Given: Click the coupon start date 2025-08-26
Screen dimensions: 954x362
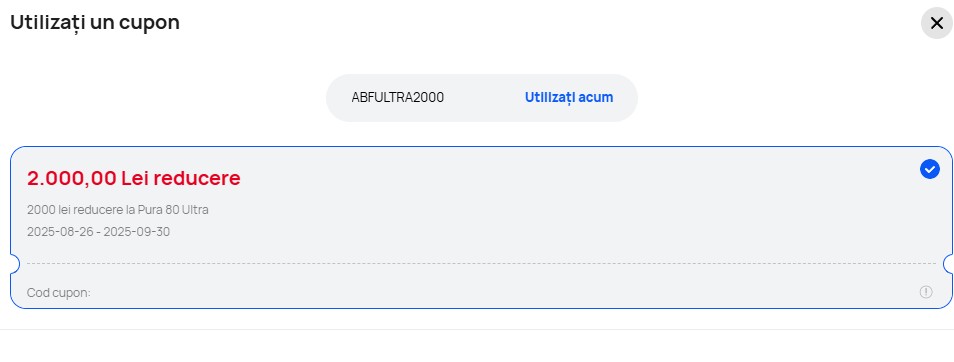Looking at the screenshot, I should (60, 232).
